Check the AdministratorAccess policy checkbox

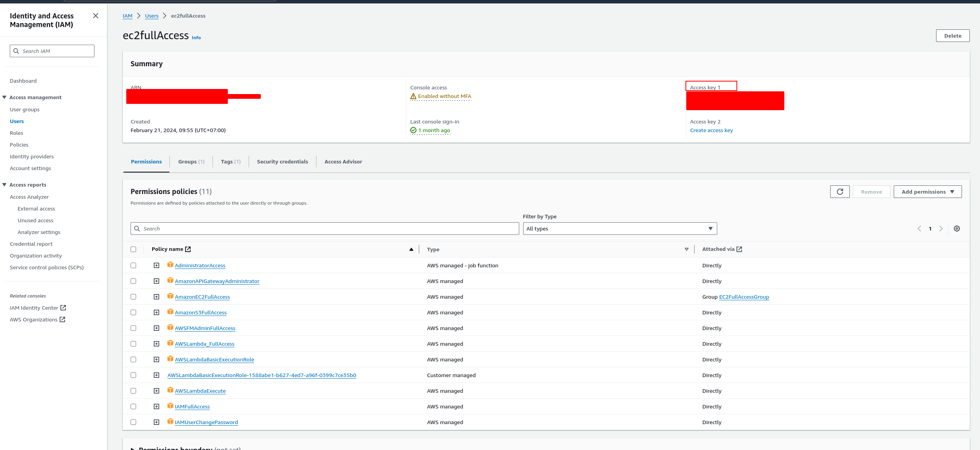pyautogui.click(x=133, y=265)
